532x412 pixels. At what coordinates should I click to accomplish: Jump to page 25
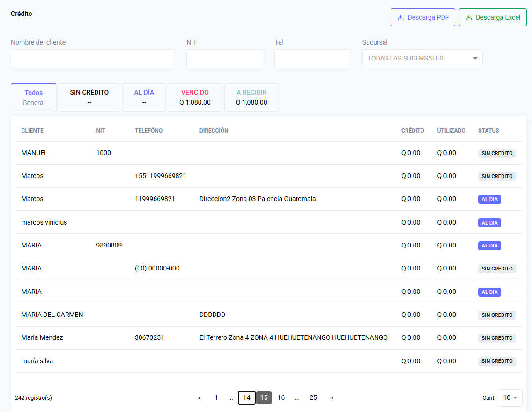[x=313, y=398]
